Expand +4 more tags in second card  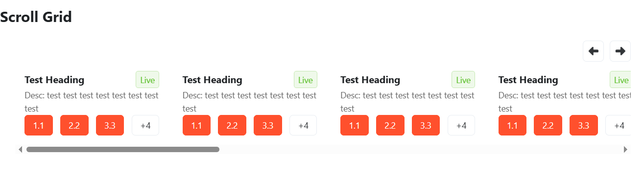303,125
